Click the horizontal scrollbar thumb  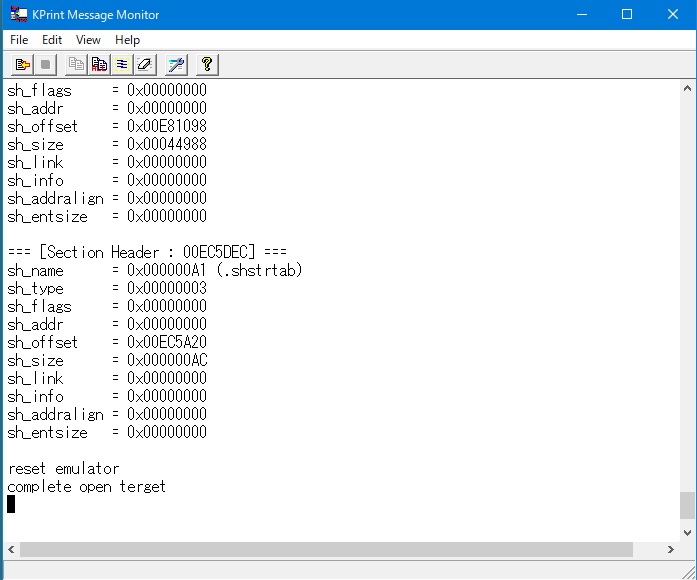[x=326, y=550]
